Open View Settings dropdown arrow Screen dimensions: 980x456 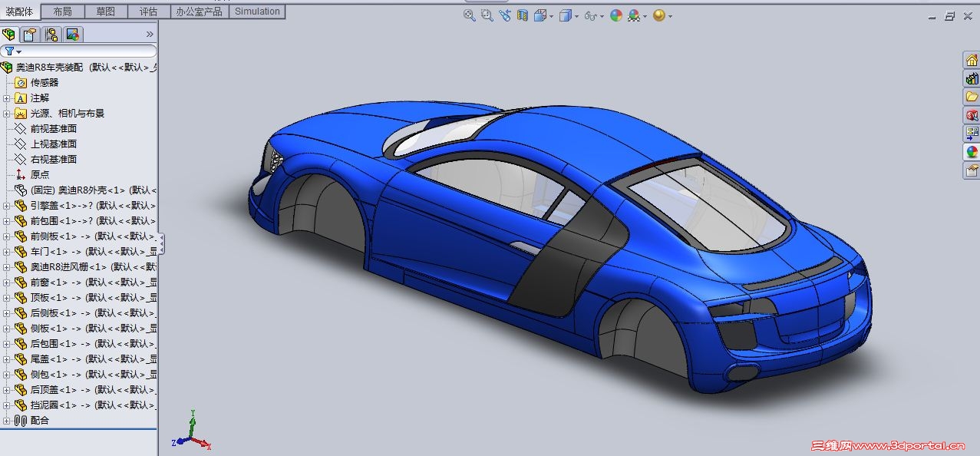(x=670, y=16)
